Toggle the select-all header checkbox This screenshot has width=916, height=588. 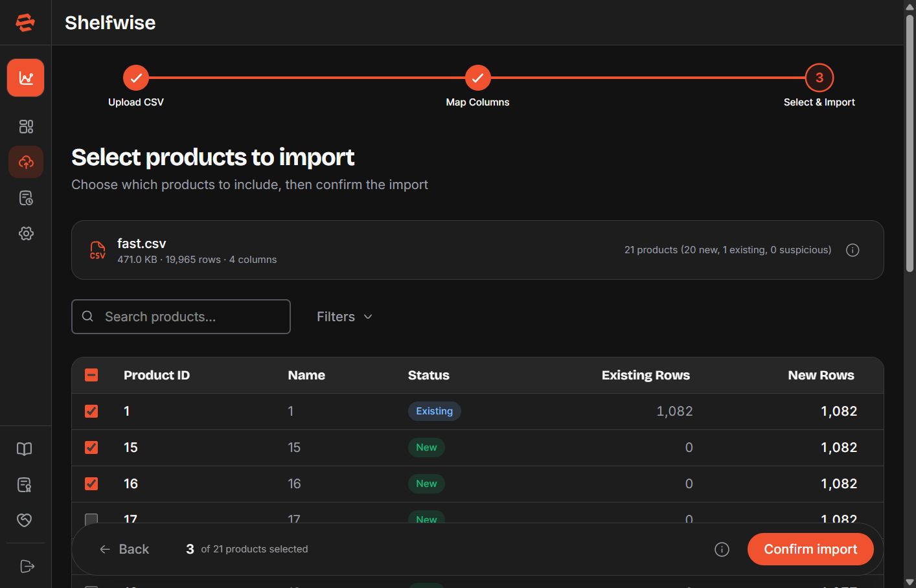pyautogui.click(x=91, y=375)
